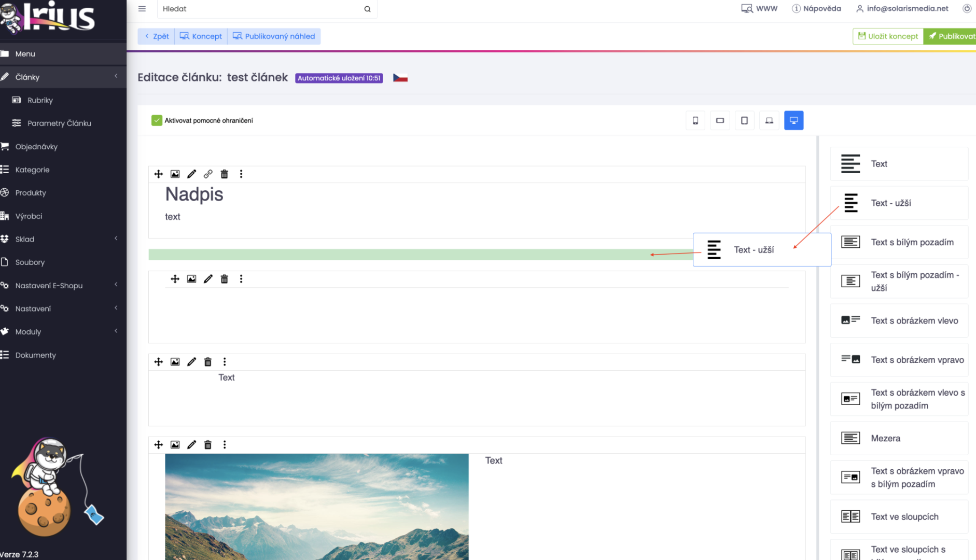Click move handle of the empty second block
This screenshot has width=976, height=560.
point(175,279)
